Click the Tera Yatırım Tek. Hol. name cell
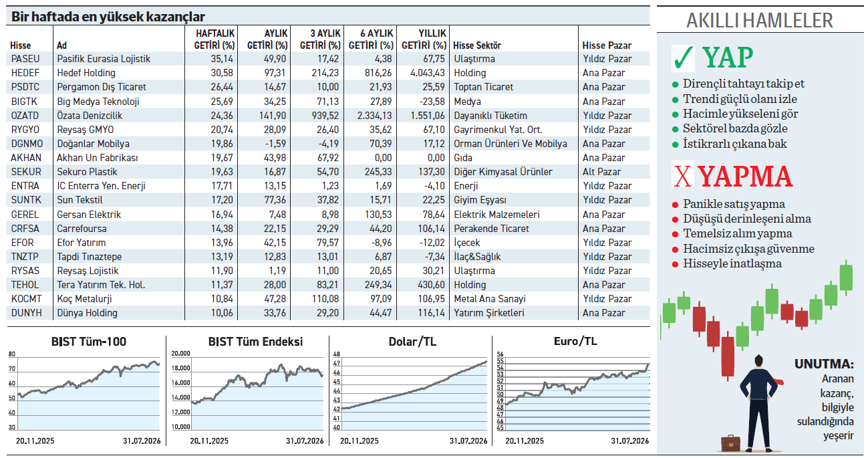 click(x=101, y=285)
